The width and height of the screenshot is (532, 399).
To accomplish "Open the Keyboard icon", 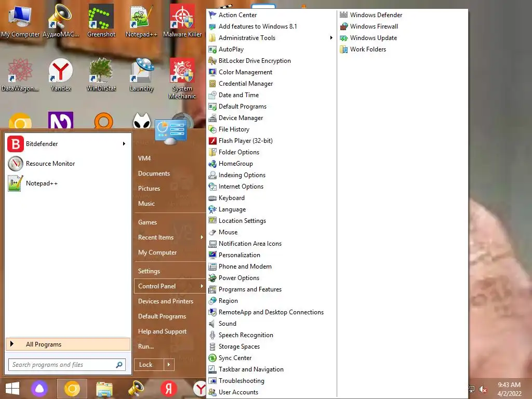I will tap(212, 198).
